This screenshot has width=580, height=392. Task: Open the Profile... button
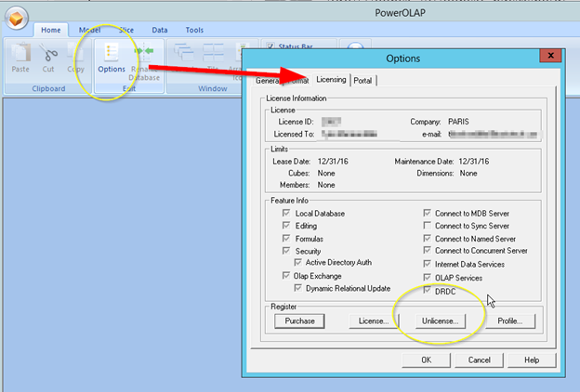[510, 321]
